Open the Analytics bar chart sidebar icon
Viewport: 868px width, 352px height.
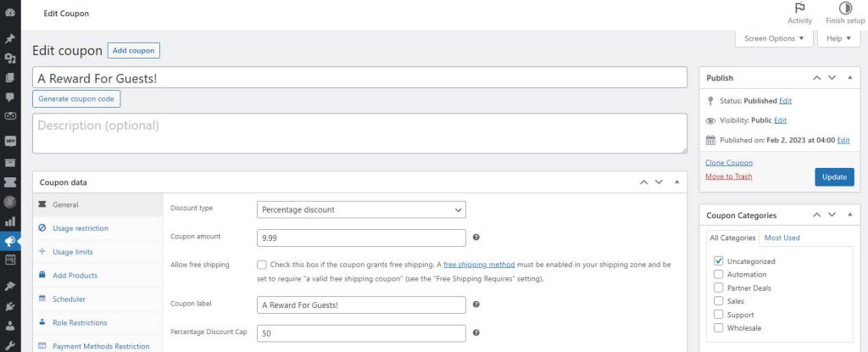(x=10, y=221)
